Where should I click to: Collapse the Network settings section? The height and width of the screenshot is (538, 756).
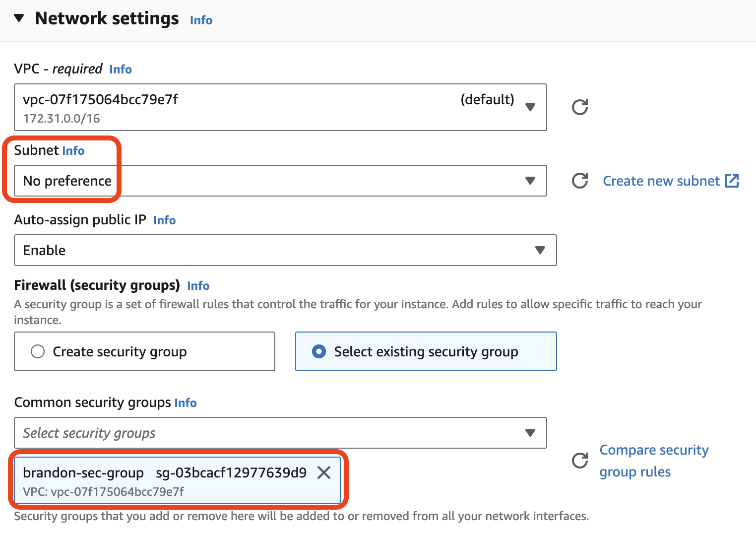[19, 18]
